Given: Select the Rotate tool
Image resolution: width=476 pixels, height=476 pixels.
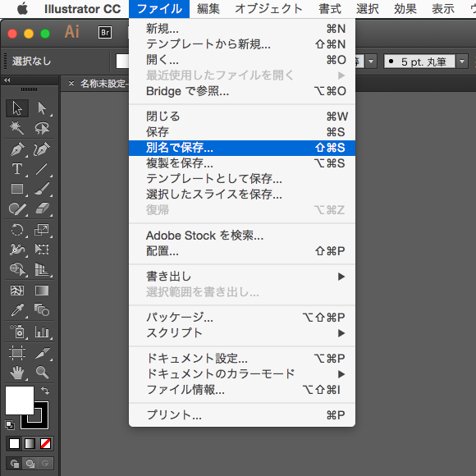Looking at the screenshot, I should coord(17,230).
